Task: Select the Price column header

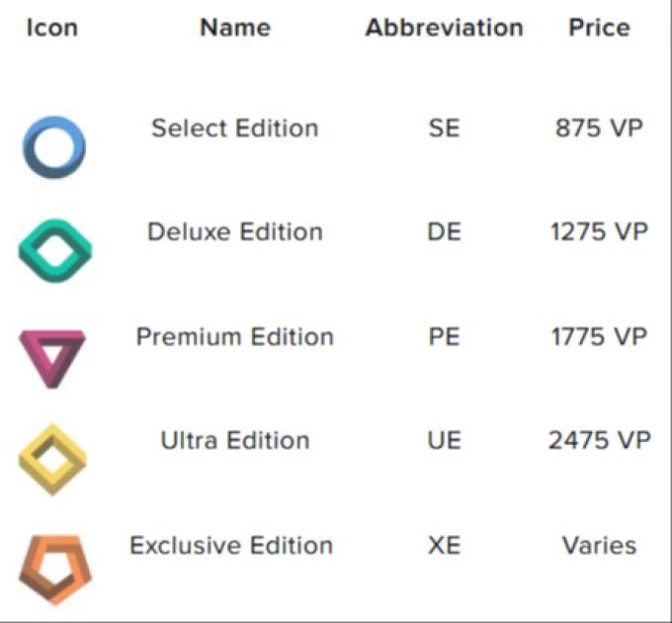Action: 599,28
